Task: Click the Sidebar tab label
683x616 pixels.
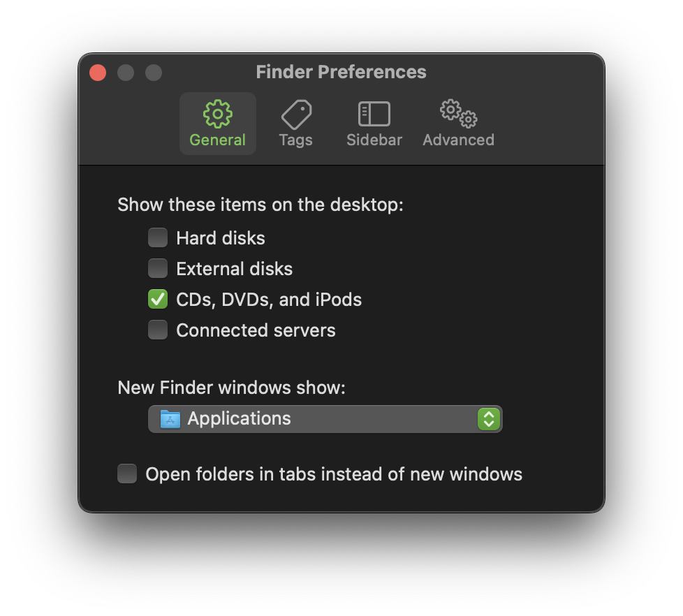Action: pyautogui.click(x=374, y=140)
